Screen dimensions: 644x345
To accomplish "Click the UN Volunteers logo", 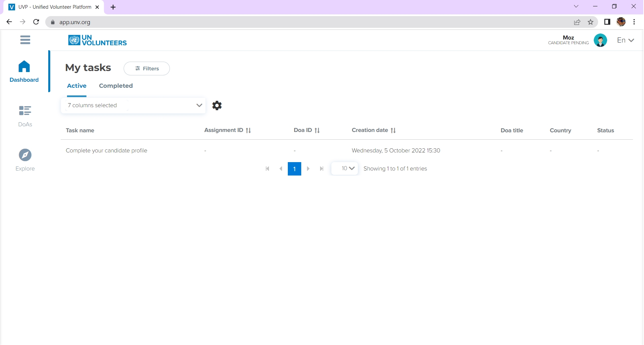I will [97, 40].
